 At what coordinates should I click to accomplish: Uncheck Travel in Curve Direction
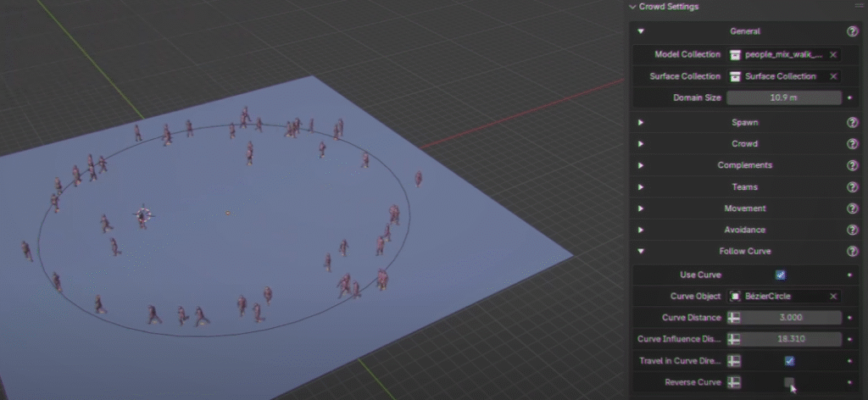coord(789,361)
